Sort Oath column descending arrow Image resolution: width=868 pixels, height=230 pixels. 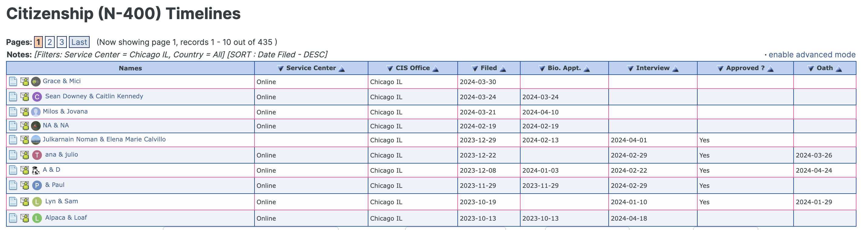(x=811, y=68)
